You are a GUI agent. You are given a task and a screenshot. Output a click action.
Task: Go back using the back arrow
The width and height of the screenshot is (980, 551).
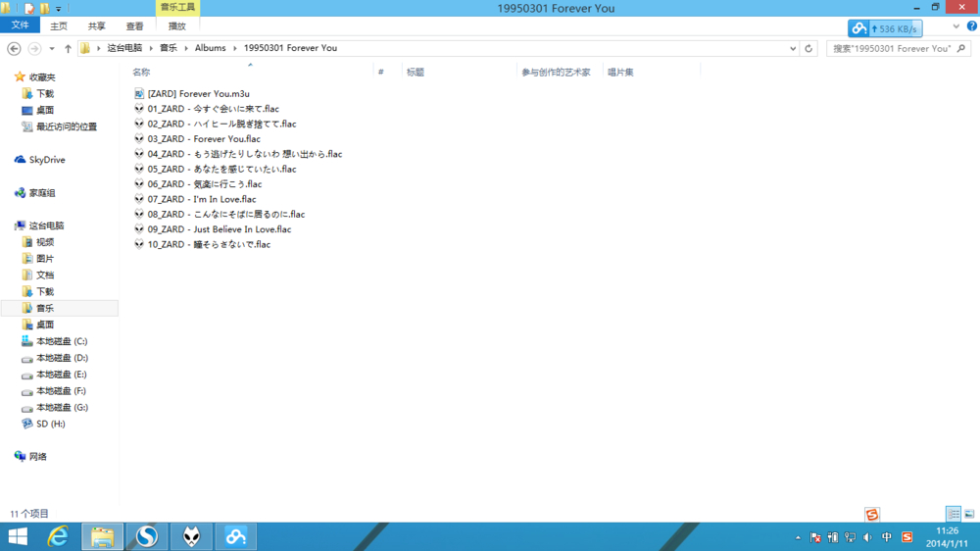point(14,48)
